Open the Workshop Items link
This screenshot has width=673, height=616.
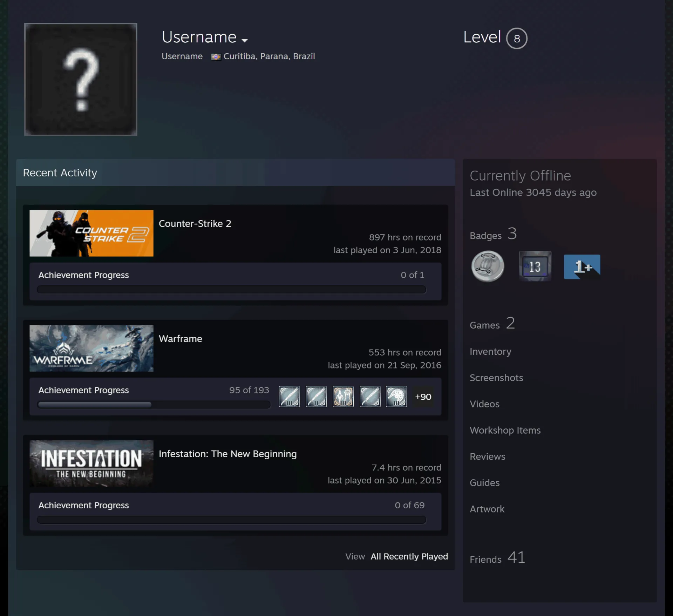[x=505, y=430]
